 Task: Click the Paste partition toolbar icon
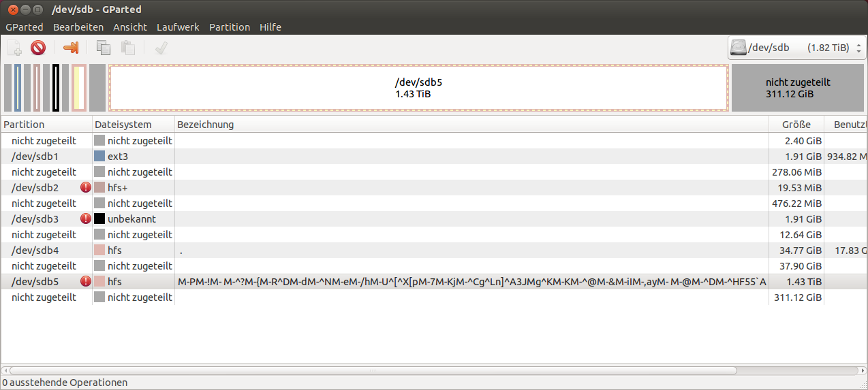click(127, 48)
